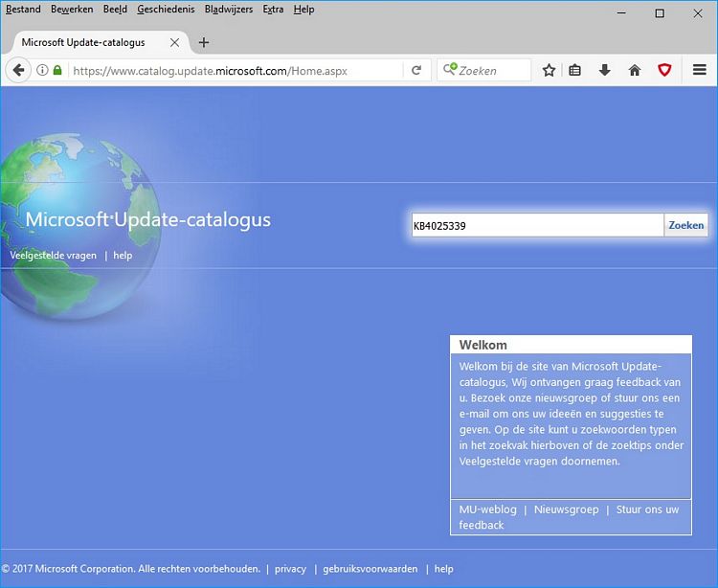
Task: Click the catalog search box with KB4025339
Action: 538,225
